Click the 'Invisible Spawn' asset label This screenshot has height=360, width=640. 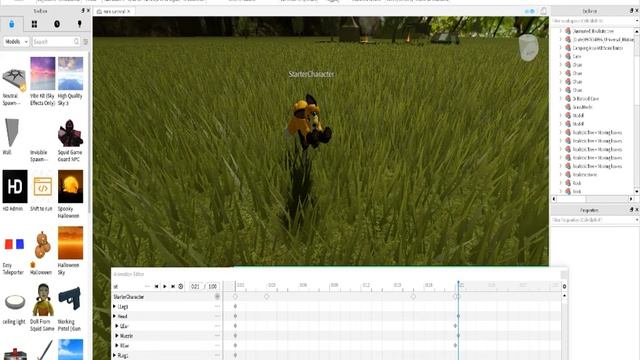tap(39, 156)
